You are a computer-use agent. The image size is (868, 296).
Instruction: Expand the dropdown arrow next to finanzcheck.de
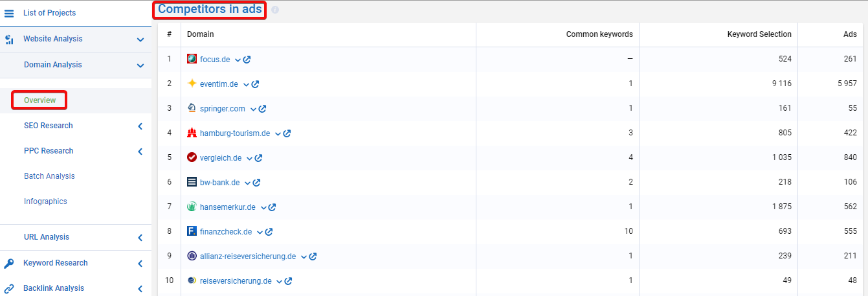(260, 232)
